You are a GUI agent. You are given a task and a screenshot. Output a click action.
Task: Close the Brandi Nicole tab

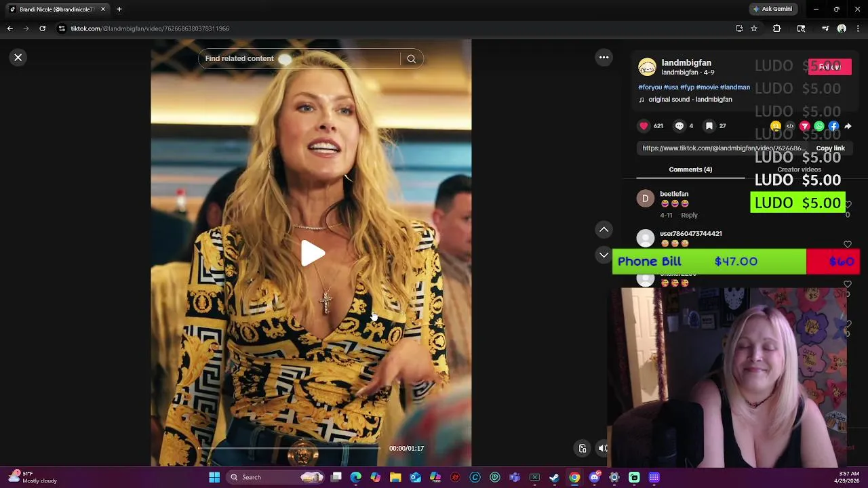(103, 9)
